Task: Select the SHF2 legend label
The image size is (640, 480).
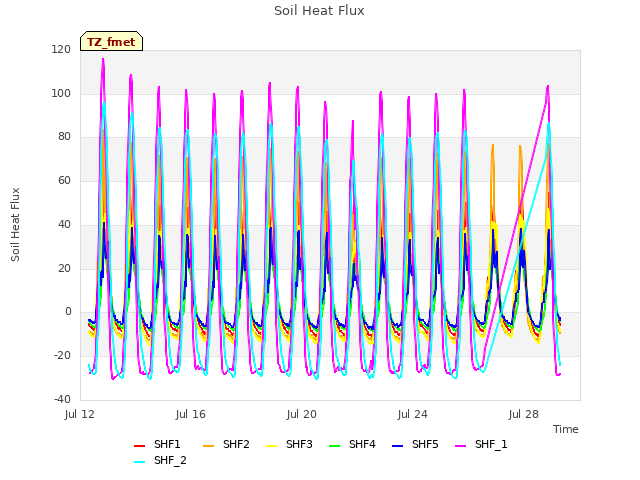Action: click(236, 444)
